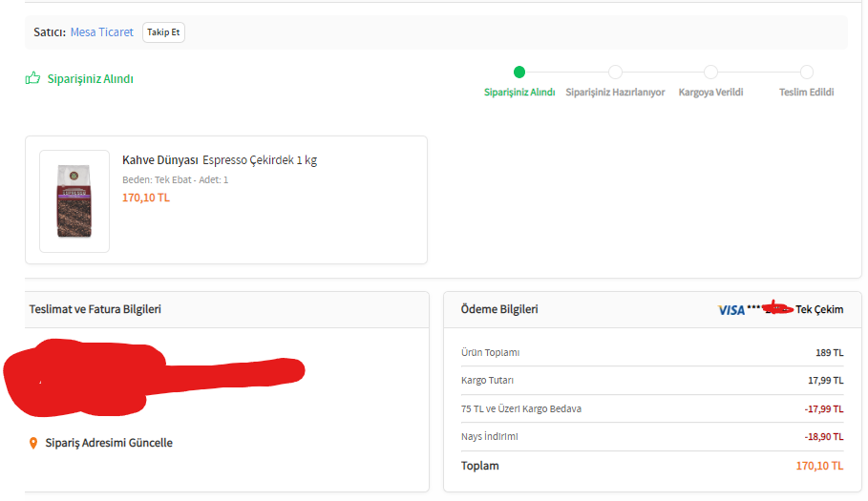Click the 17,99 TL shipping cost value
The height and width of the screenshot is (501, 868).
pyautogui.click(x=825, y=381)
